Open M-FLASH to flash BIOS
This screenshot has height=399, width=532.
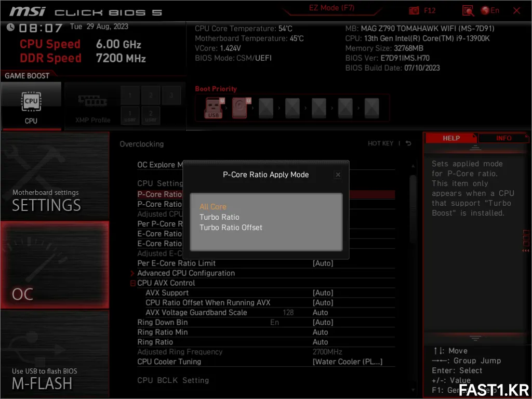click(x=55, y=354)
